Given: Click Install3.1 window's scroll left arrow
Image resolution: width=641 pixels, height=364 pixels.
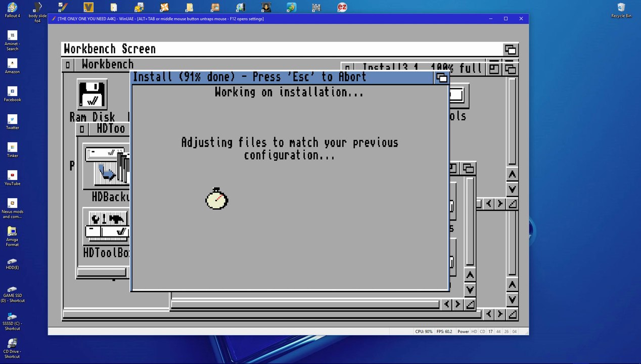Looking at the screenshot, I should pos(488,203).
